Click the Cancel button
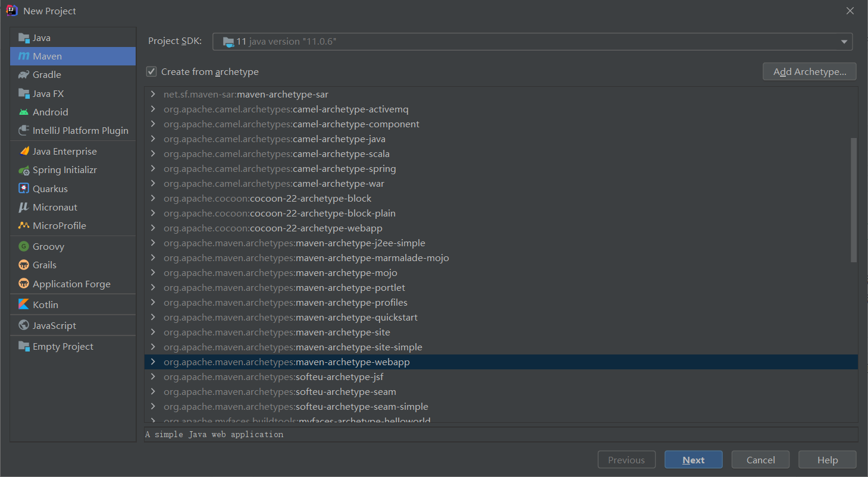868x477 pixels. (760, 460)
